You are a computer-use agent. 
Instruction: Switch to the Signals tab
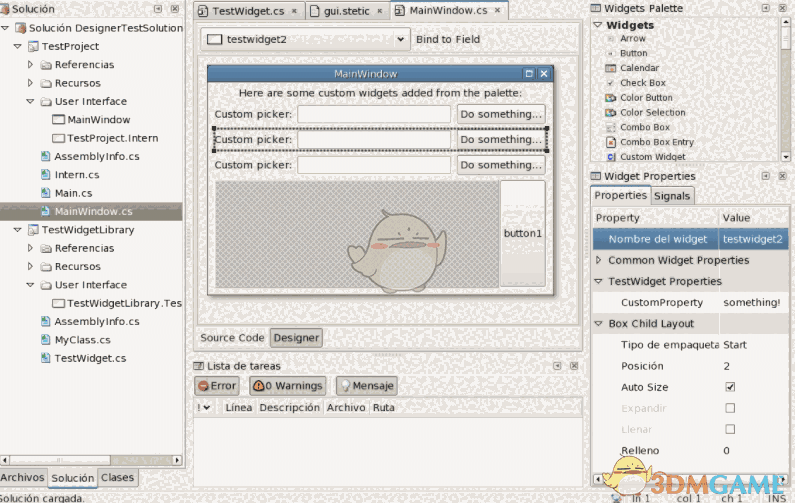(x=672, y=196)
